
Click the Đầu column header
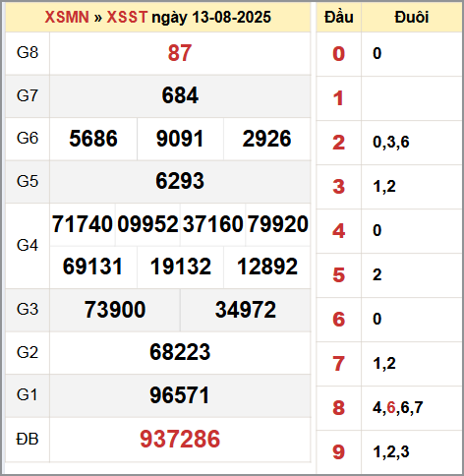point(339,17)
